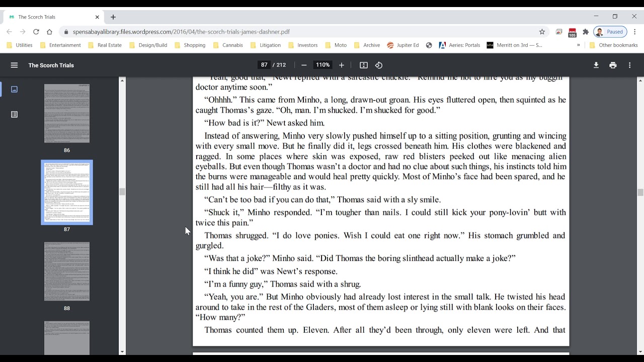Rotate the document counterclockwise

pyautogui.click(x=379, y=65)
